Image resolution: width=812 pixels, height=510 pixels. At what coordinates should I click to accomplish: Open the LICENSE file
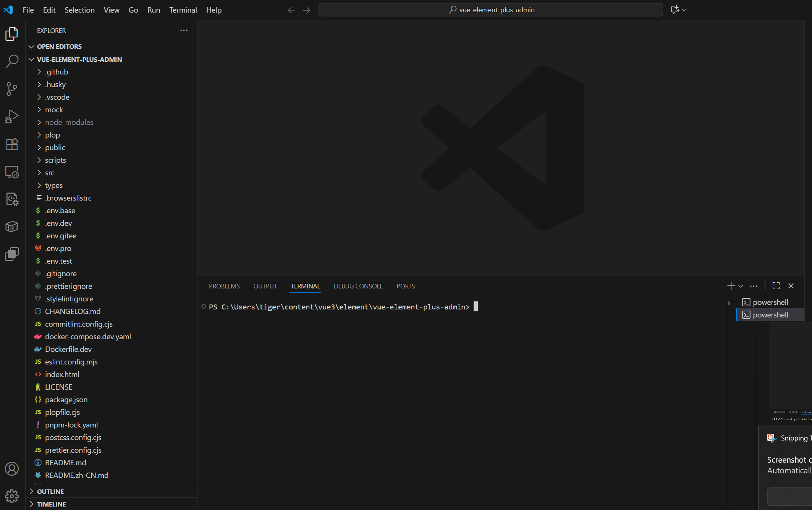click(x=111, y=387)
